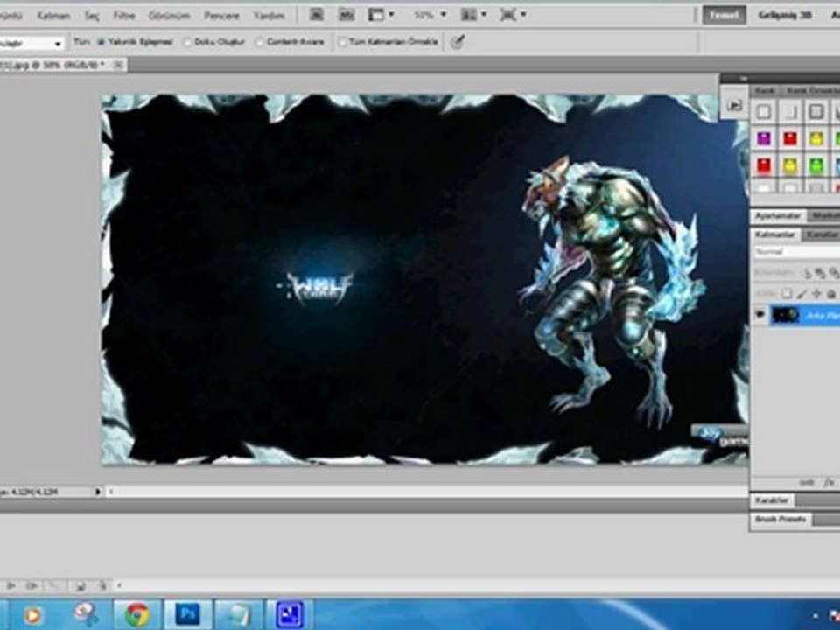Select the Doku Oluştur radio option

coord(214,42)
